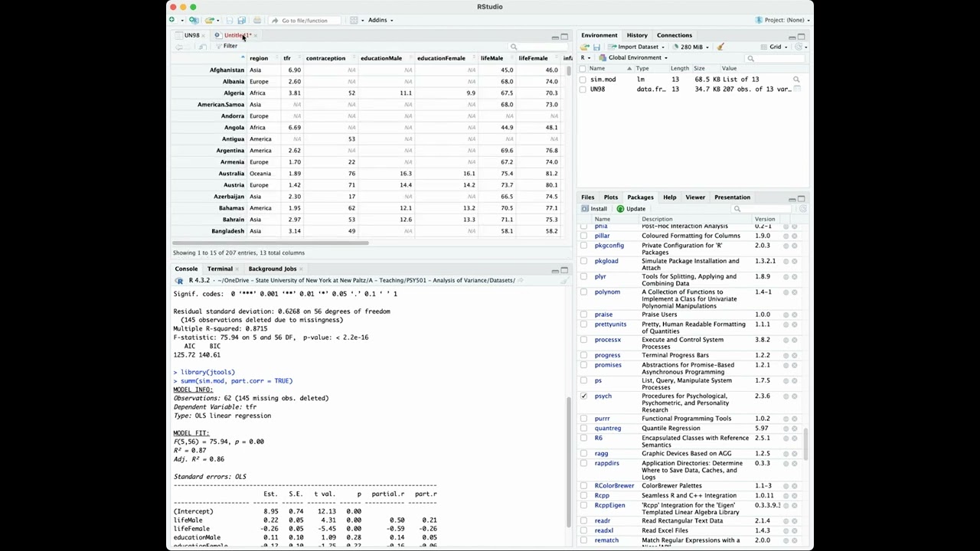Screen dimensions: 980x551
Task: Open the New File dropdown arrow
Action: click(x=181, y=20)
